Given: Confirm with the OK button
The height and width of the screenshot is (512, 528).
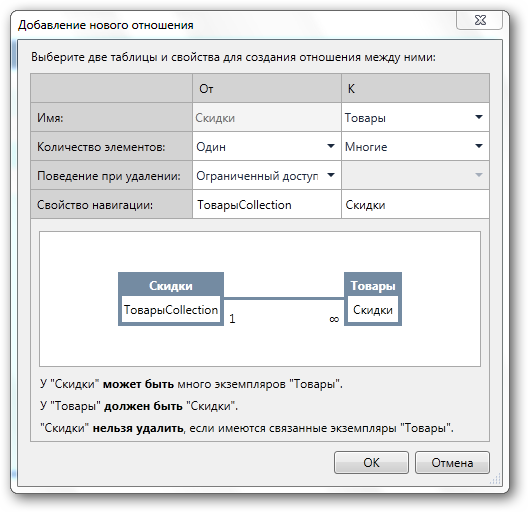Looking at the screenshot, I should pyautogui.click(x=371, y=462).
